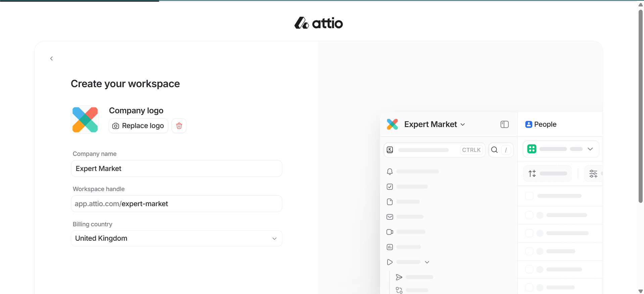Screen dimensions: 644x294
Task: Click the back arrow icon
Action: [x=51, y=59]
